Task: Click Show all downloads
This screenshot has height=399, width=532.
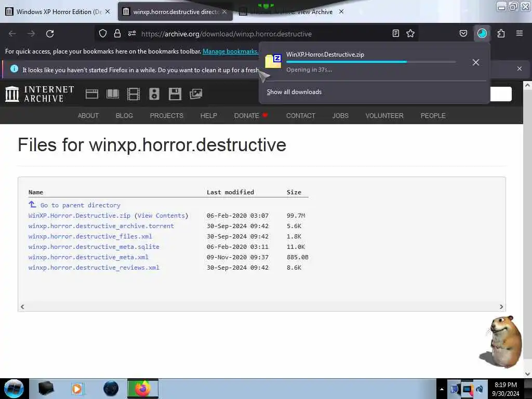Action: [294, 92]
